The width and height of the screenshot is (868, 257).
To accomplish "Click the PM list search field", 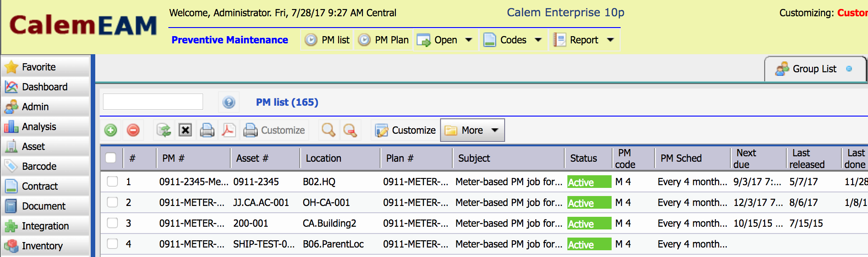I will click(x=153, y=102).
